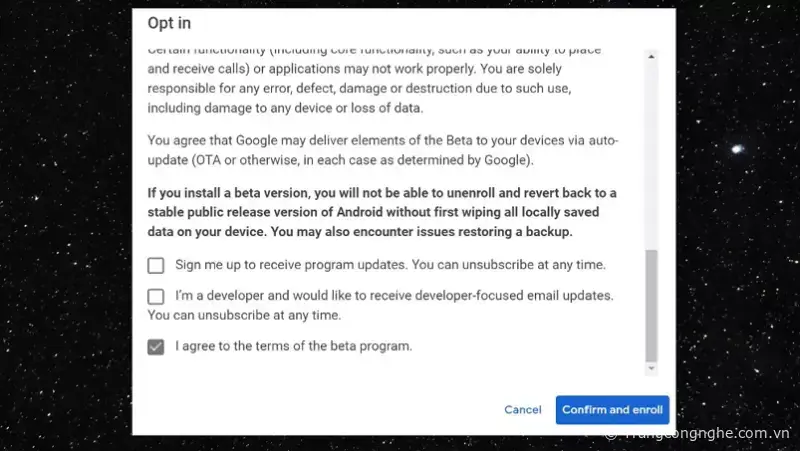Tick the developer-focused email updates checkbox
Viewport: 800px width, 451px height.
coord(156,296)
